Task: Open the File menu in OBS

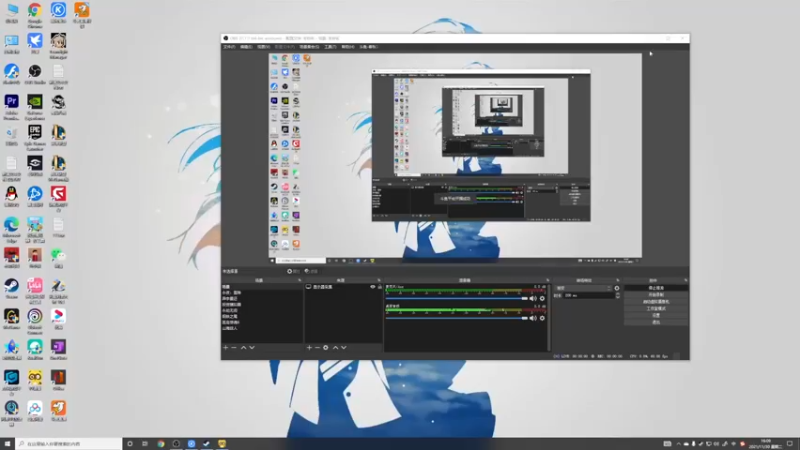Action: [229, 47]
